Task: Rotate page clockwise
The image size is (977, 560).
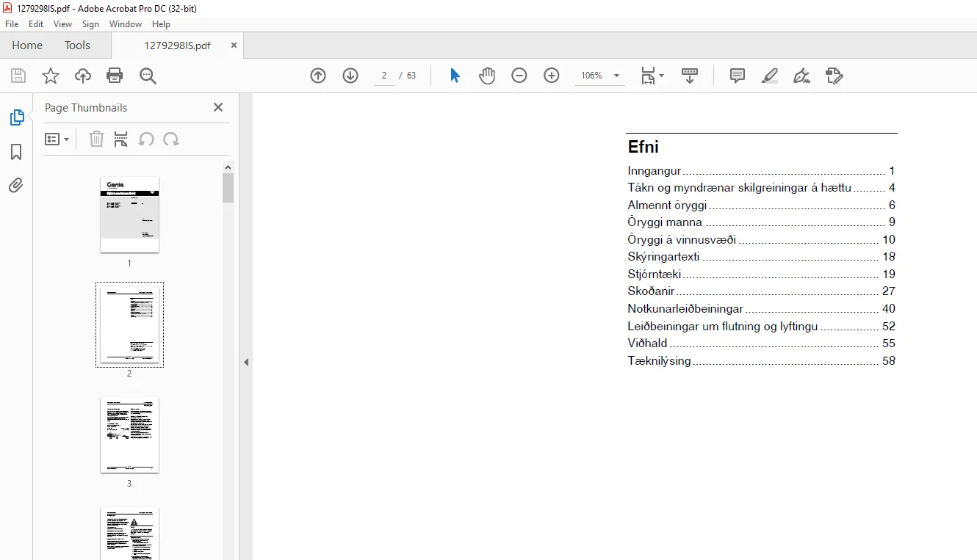Action: click(171, 139)
